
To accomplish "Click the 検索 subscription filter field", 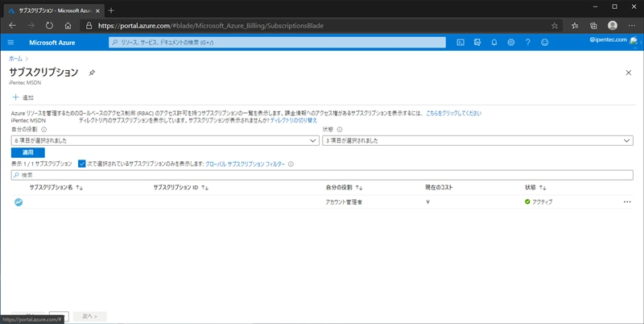I will pyautogui.click(x=322, y=175).
